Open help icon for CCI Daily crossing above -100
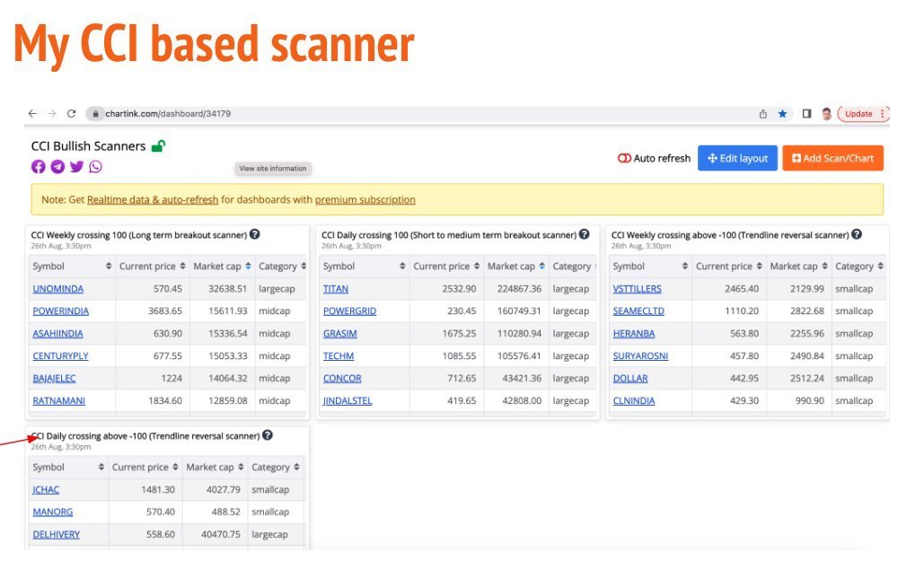924x588 pixels. pos(268,434)
